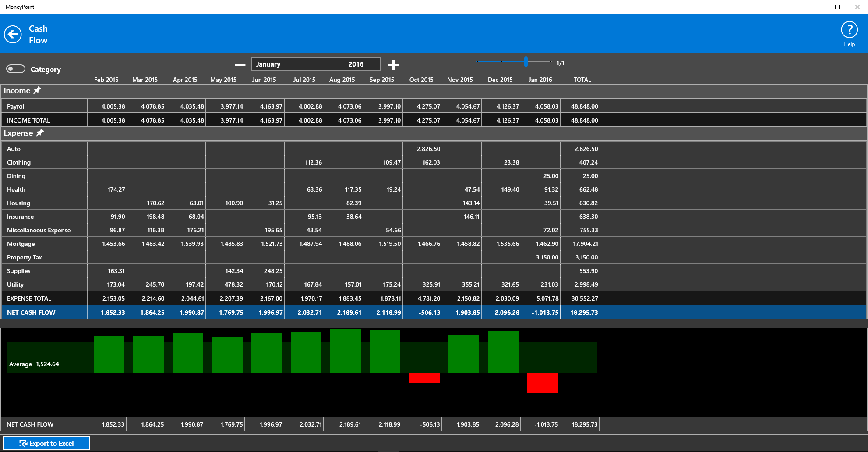Select the NET CASH FLOW row
Screen dimensions: 868x452
tap(31, 312)
